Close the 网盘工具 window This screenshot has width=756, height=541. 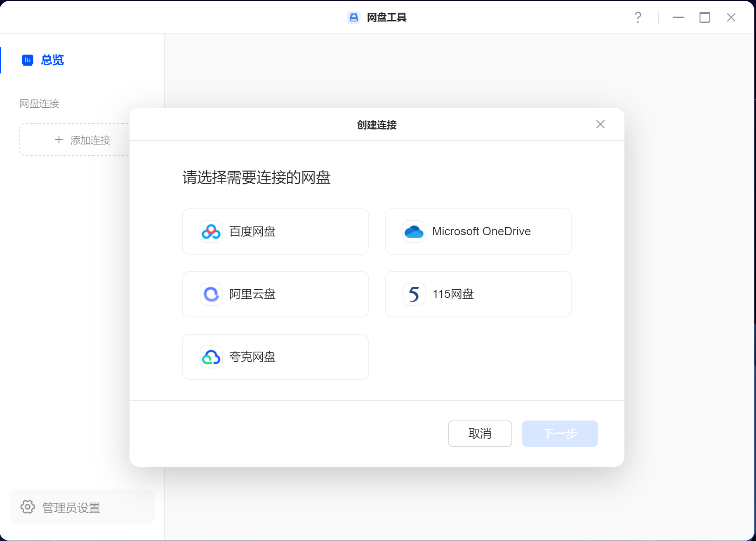731,17
